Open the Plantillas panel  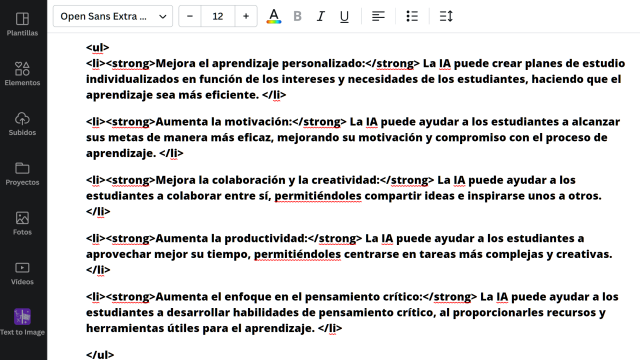[22, 24]
